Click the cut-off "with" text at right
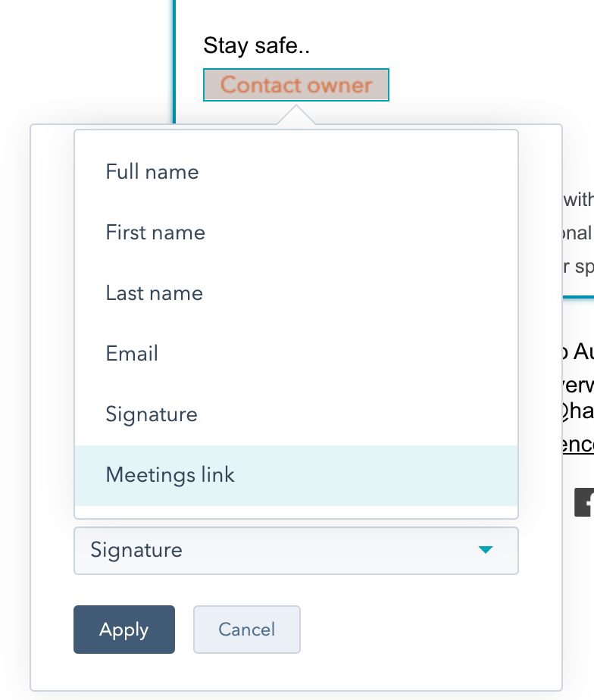Screen dimensions: 594x700 (x=578, y=200)
